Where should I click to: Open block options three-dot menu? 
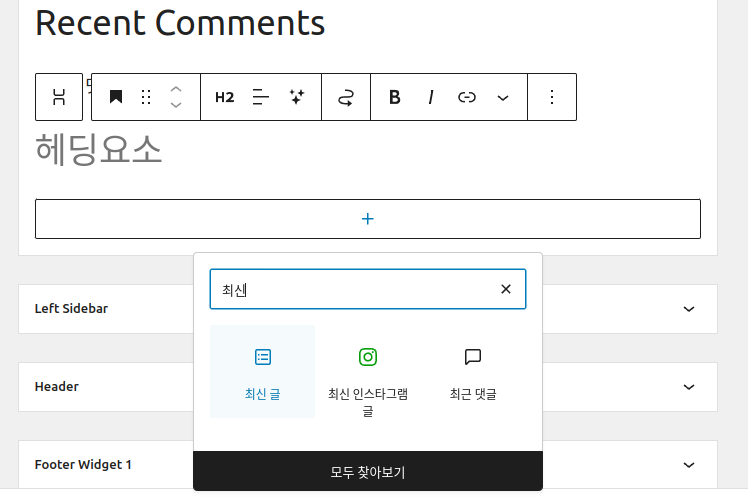(x=552, y=97)
